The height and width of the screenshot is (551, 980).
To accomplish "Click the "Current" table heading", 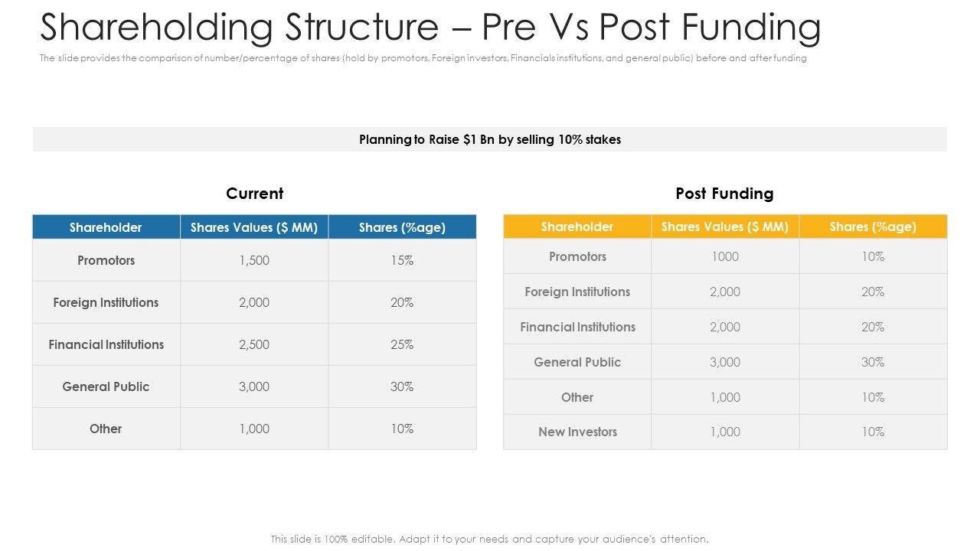I will click(x=254, y=194).
